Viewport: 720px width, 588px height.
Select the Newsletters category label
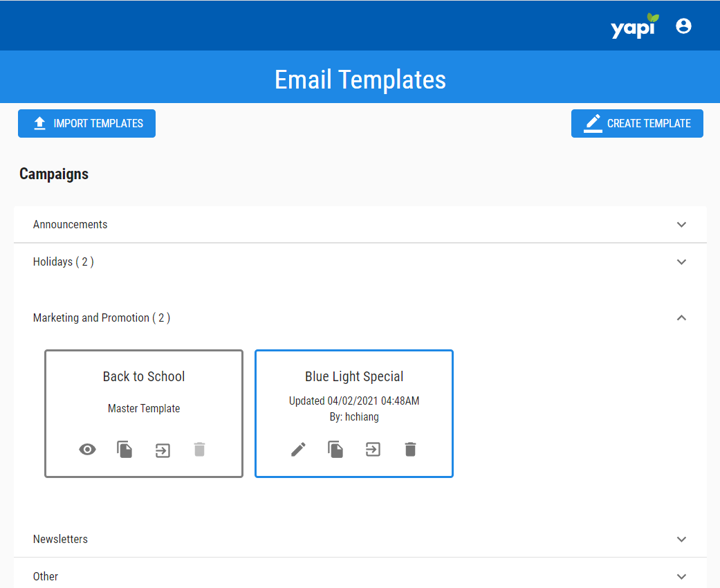point(60,540)
